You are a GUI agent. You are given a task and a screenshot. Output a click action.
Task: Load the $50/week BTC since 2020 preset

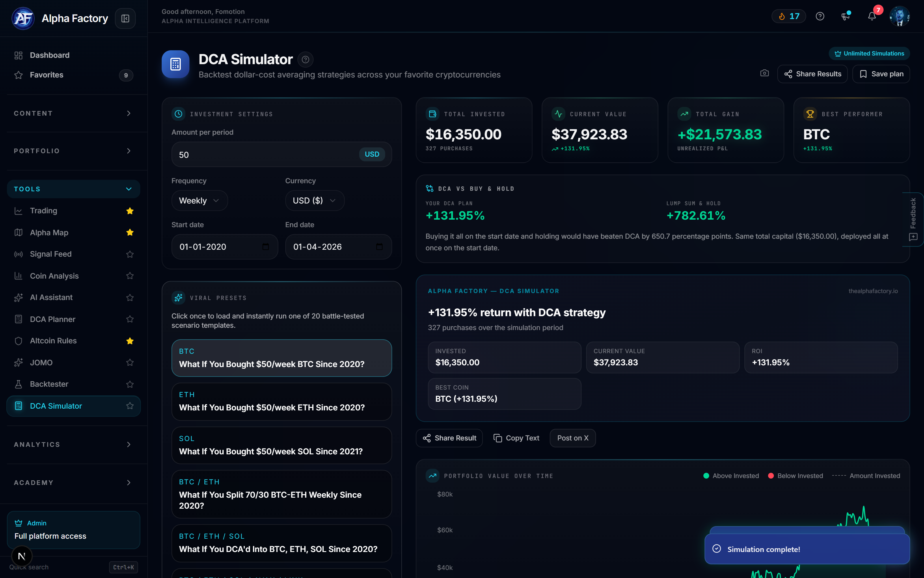[282, 358]
